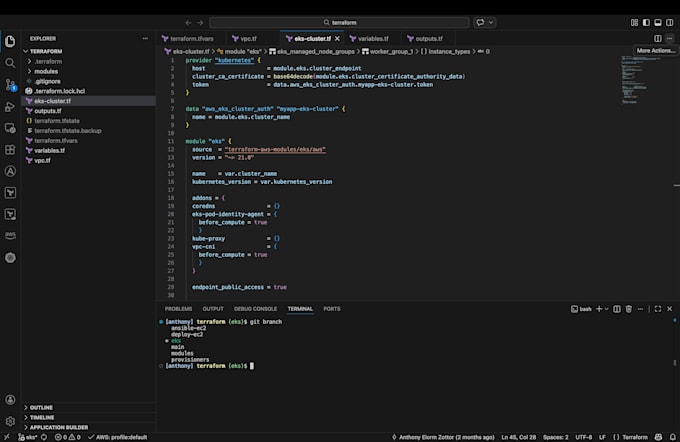Screen dimensions: 680x442
Task: Click Ln 45, Col 28 position
Action: pos(519,437)
